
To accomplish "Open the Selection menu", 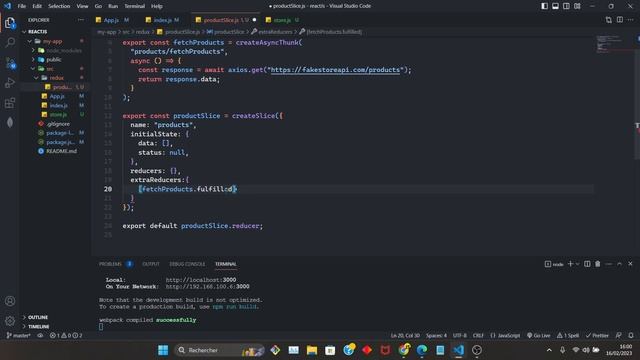I will pyautogui.click(x=59, y=6).
